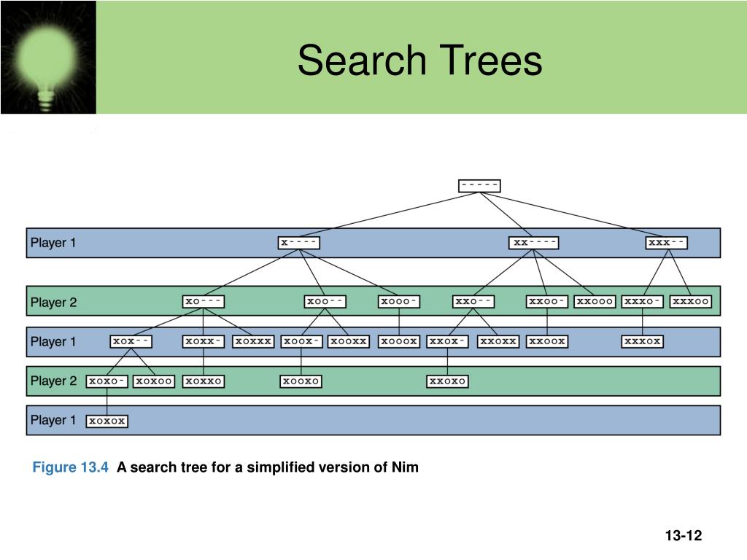Click the "xxoo-" node
The width and height of the screenshot is (747, 560).
point(547,302)
